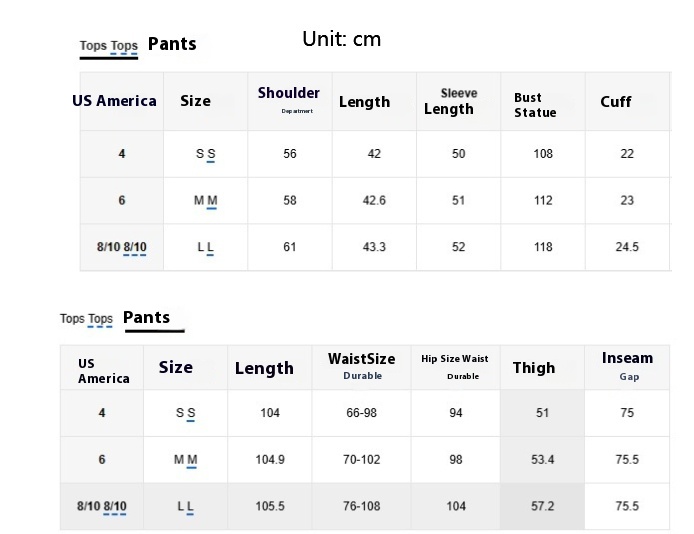Click the Bust Statue column header

point(535,105)
